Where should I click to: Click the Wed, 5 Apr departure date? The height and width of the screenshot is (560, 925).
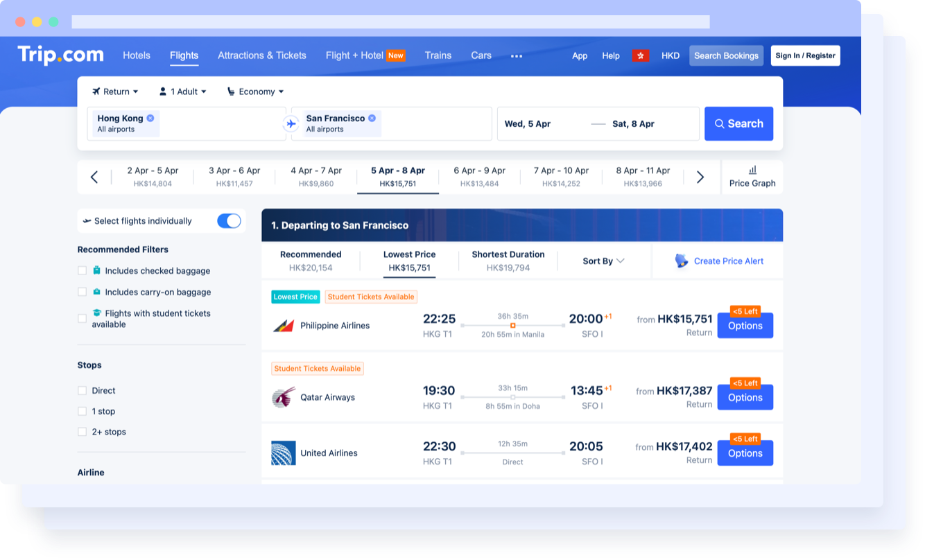click(x=528, y=124)
